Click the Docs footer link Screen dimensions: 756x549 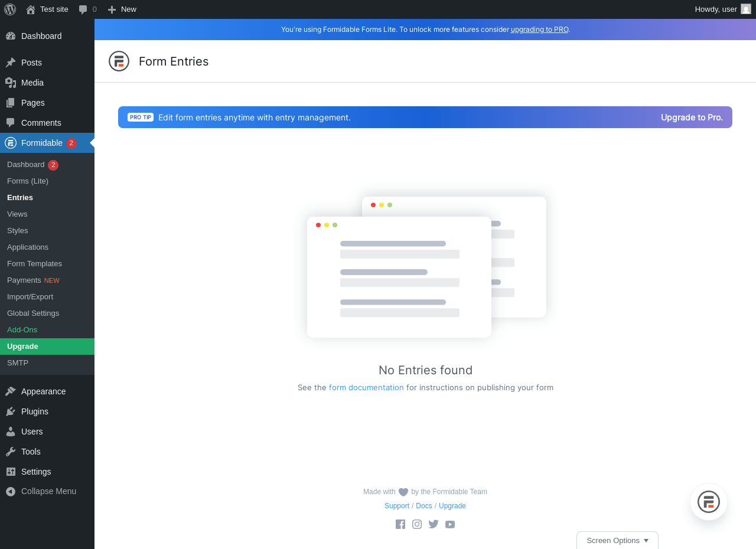424,506
